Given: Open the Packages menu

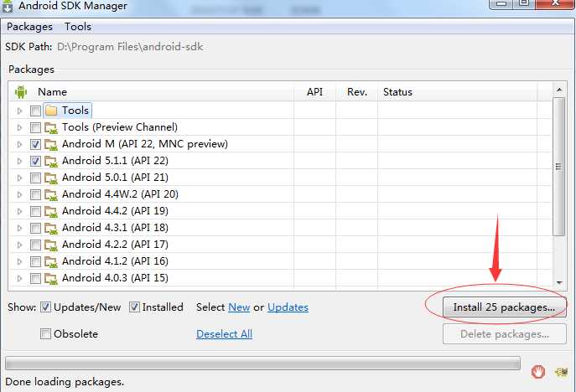Looking at the screenshot, I should (29, 27).
